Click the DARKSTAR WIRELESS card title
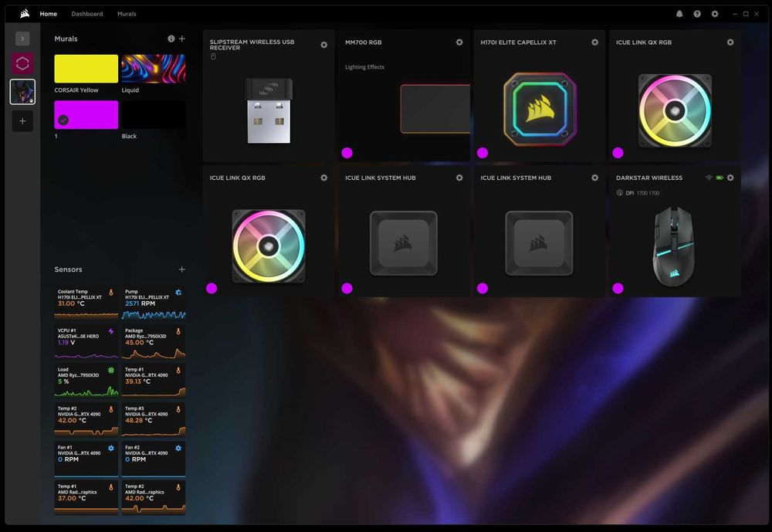This screenshot has height=532, width=772. [649, 178]
